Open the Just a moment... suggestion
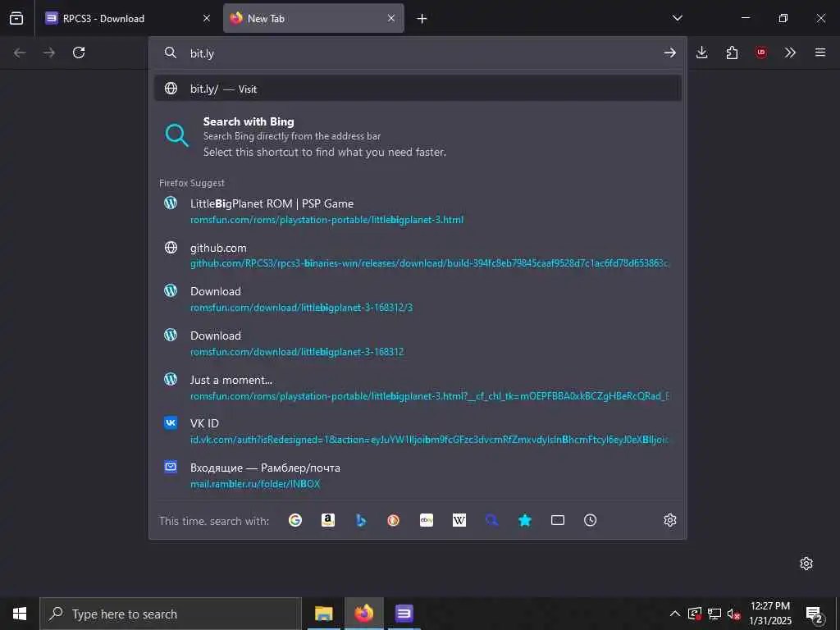 point(418,388)
